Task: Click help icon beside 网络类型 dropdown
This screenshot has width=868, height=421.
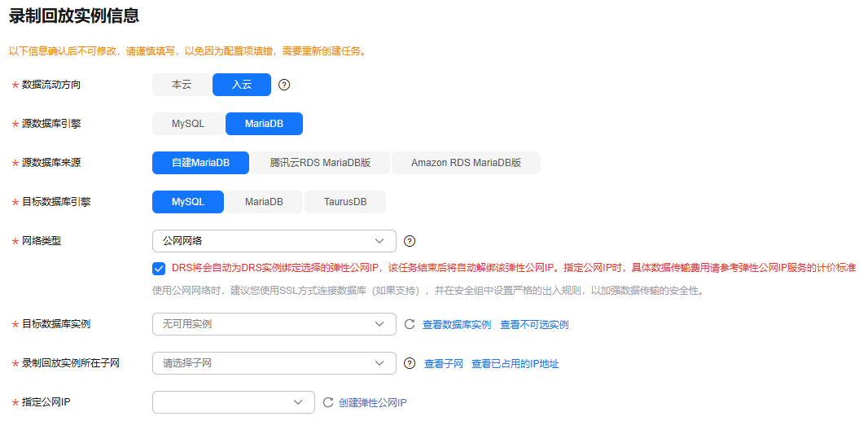Action: 410,241
